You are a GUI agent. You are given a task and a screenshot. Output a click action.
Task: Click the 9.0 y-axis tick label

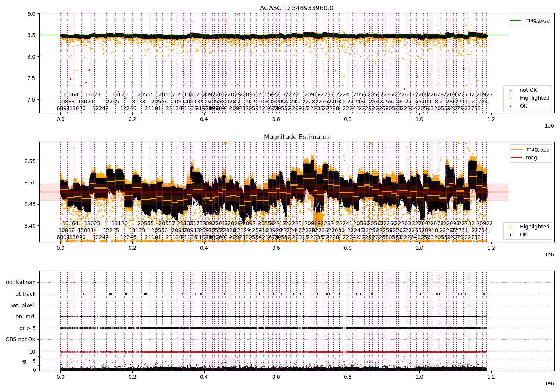point(32,14)
